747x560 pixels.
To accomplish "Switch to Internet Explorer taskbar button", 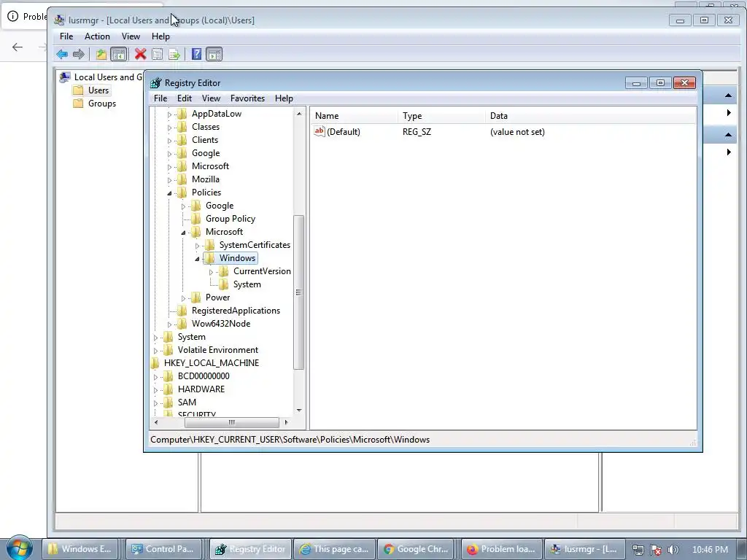I will (333, 549).
